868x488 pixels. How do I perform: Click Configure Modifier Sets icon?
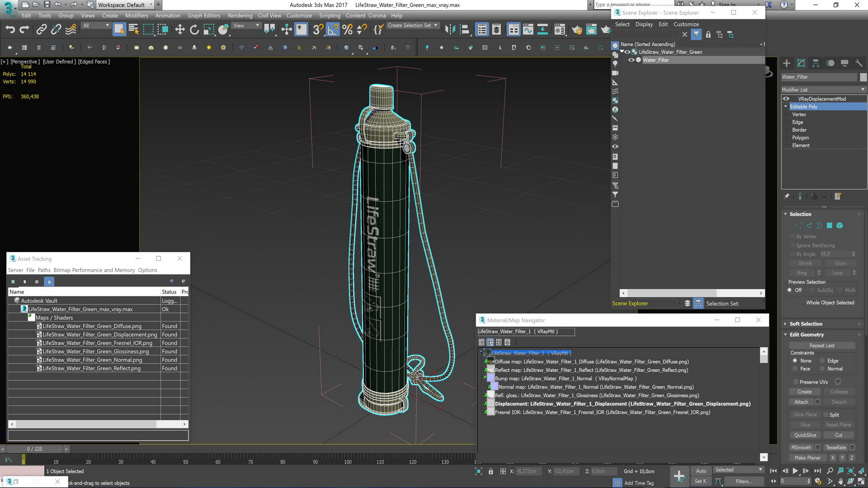(838, 197)
